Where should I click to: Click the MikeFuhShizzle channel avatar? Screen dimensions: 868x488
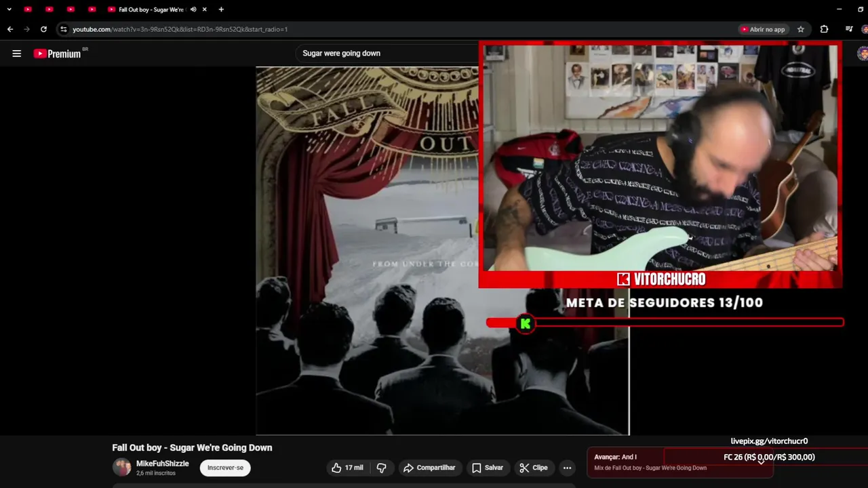122,468
